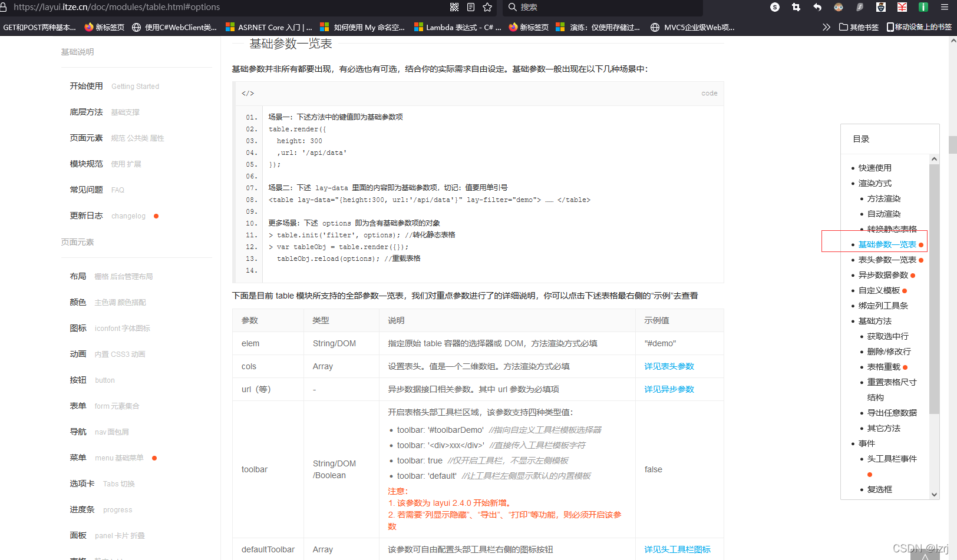The width and height of the screenshot is (957, 560).
Task: Open sidebar item 模块规范
Action: (105, 164)
